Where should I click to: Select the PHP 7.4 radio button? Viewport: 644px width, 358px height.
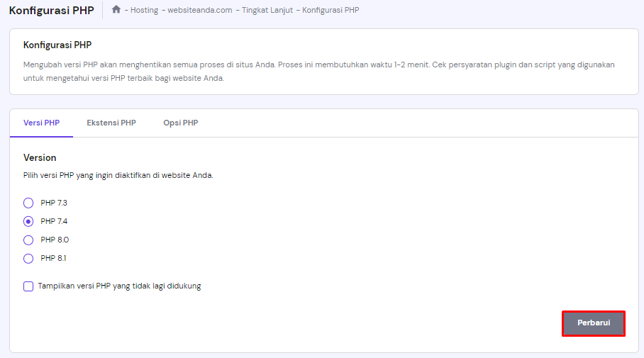pyautogui.click(x=28, y=221)
